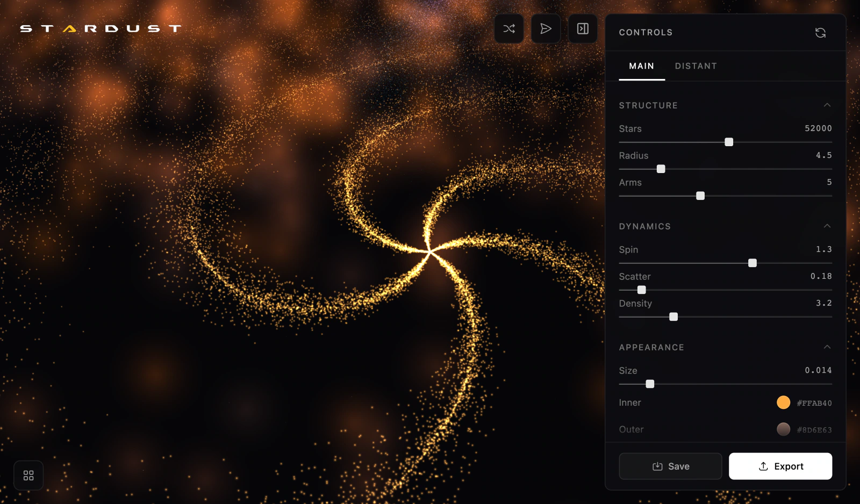Click the Stars value 52000

(x=818, y=128)
